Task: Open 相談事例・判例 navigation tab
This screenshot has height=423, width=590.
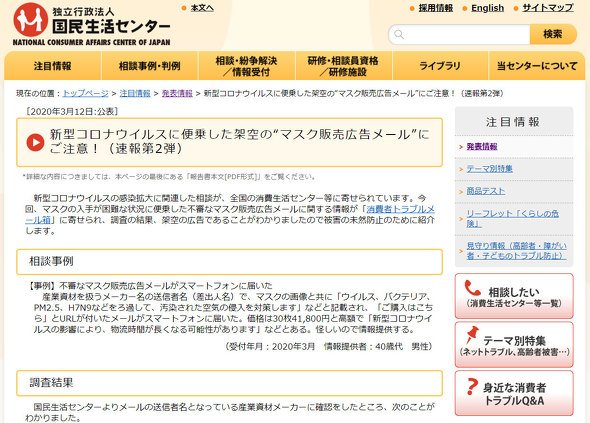Action: [x=149, y=66]
